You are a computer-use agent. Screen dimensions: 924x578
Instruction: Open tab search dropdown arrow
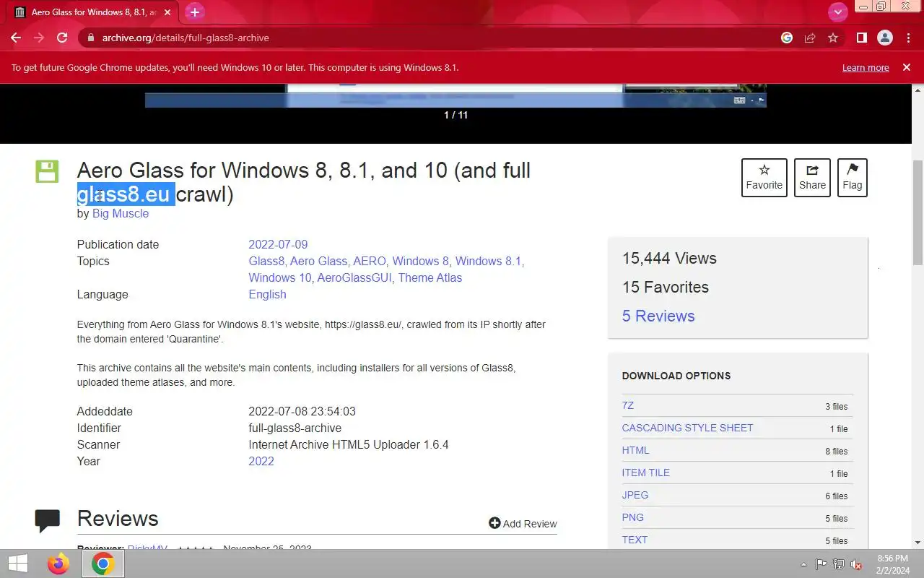pos(837,12)
